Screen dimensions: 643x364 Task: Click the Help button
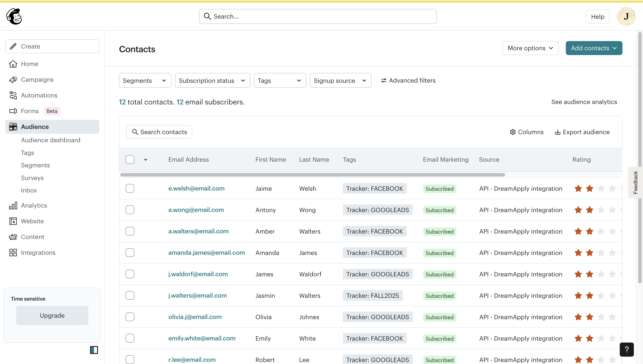tap(598, 17)
